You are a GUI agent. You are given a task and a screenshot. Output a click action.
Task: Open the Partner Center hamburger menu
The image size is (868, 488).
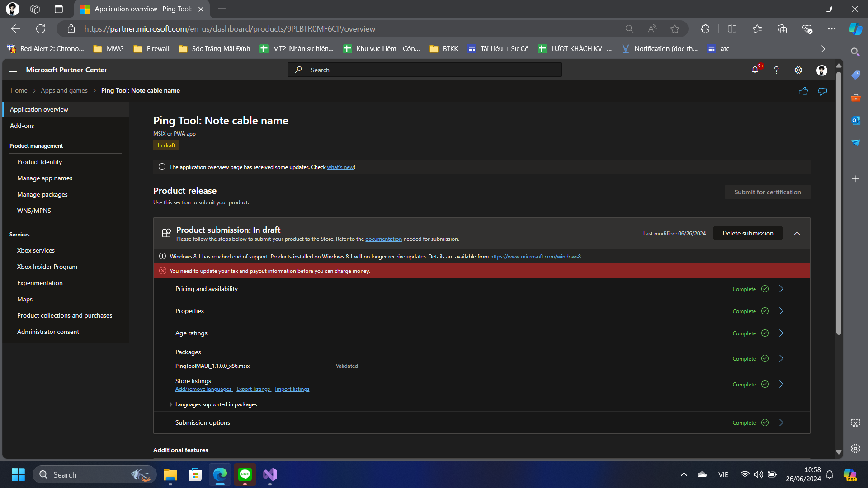(13, 70)
